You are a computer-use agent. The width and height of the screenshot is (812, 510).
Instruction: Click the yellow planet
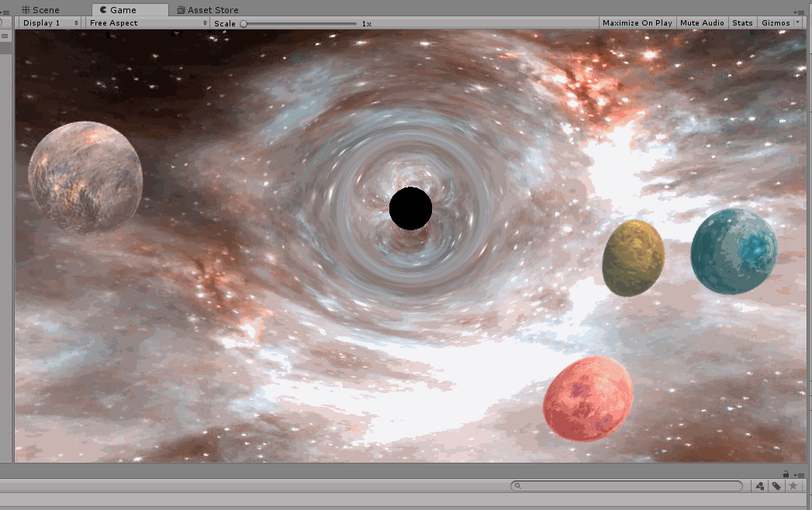coord(634,258)
